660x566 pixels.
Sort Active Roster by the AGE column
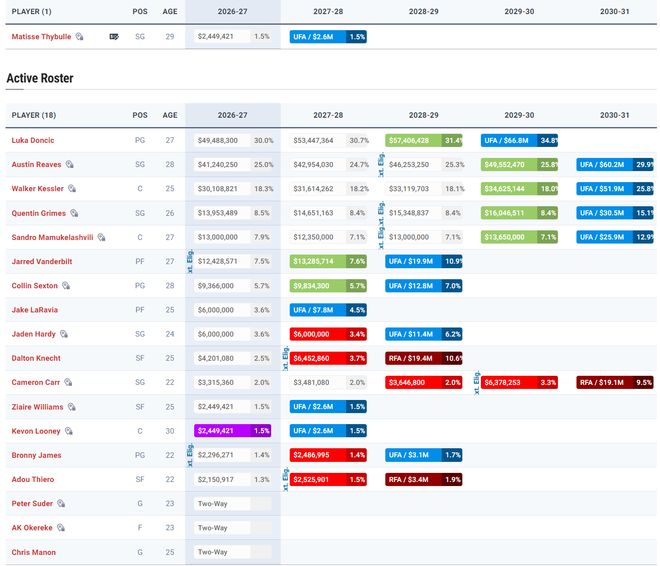(x=170, y=115)
